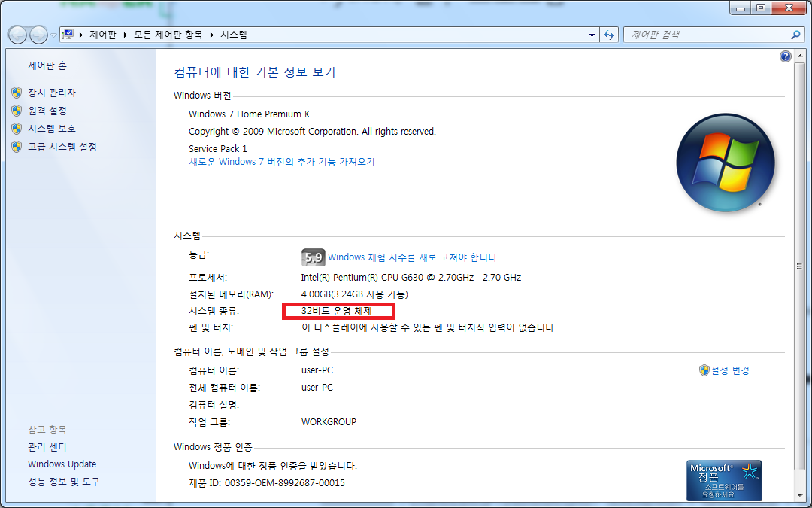
Task: Click the Windows 7 Home Premium K text
Action: pos(249,114)
